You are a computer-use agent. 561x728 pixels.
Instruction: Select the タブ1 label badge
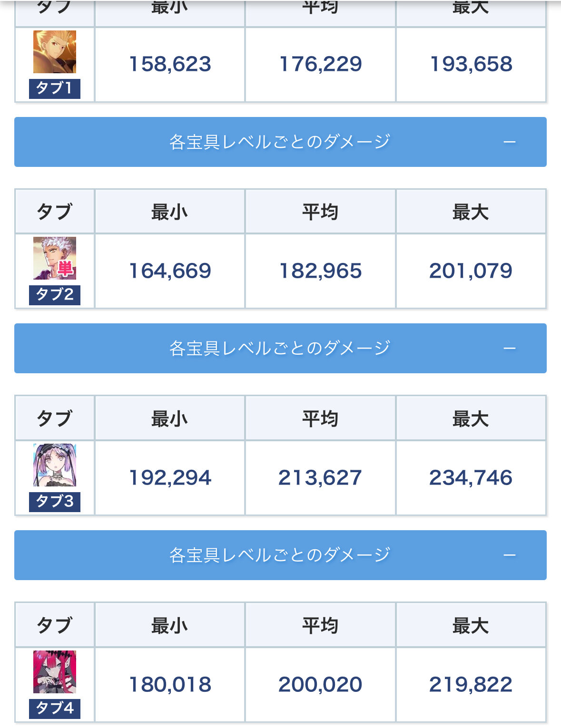coord(55,88)
